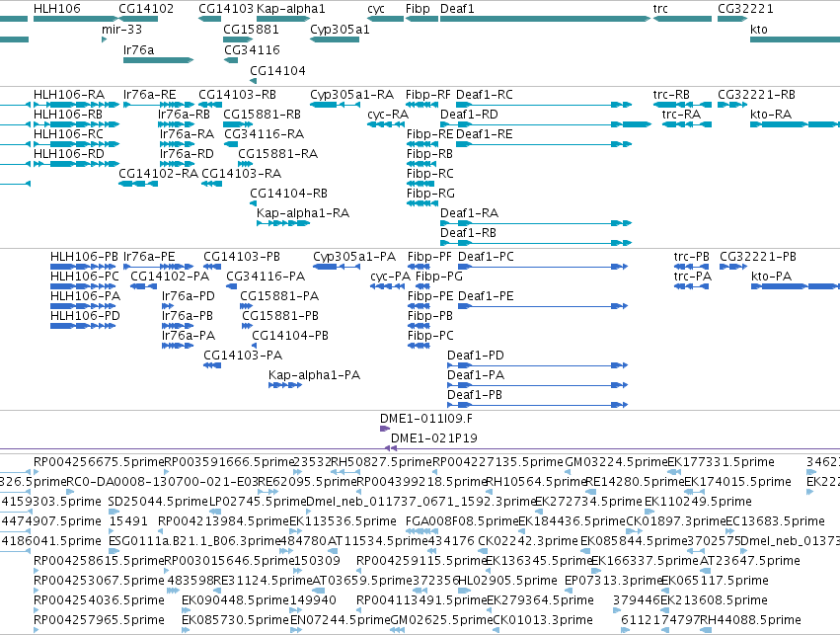
Task: Select EST AT23647.5prime
Action: (x=706, y=571)
